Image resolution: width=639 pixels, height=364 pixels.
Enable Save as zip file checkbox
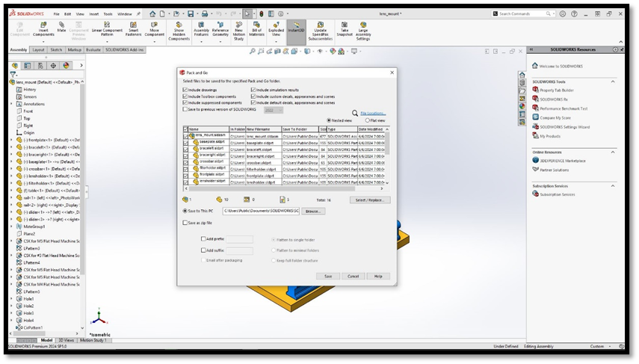coord(185,223)
